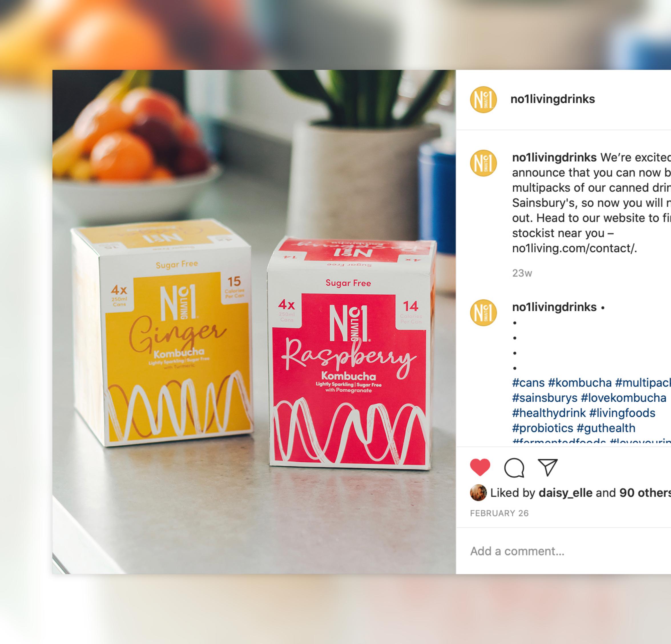
Task: Click avatar beside the hashtag comment
Action: click(x=483, y=313)
